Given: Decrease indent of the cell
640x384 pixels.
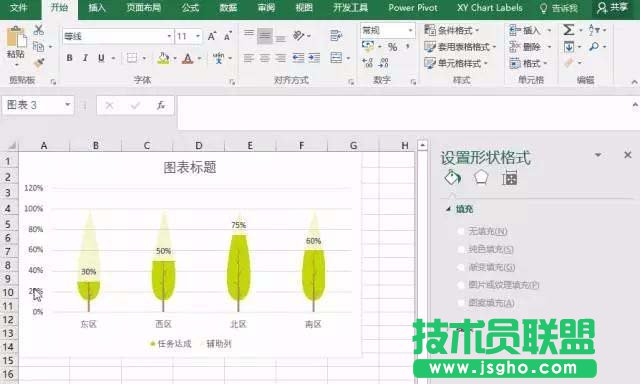Looking at the screenshot, I should (298, 58).
